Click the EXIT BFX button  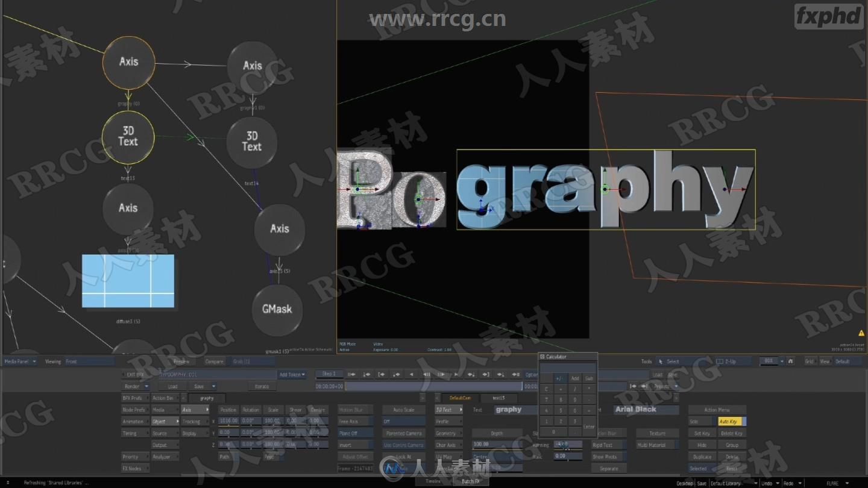(136, 375)
